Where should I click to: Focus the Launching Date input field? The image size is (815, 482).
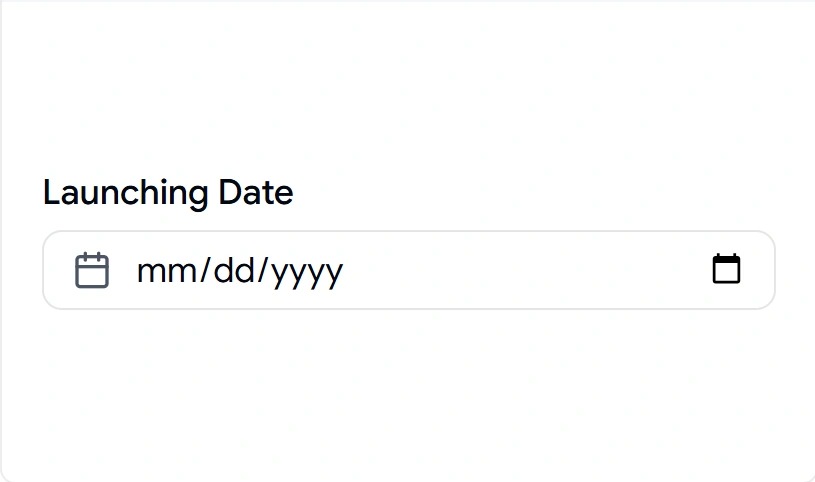click(x=409, y=270)
